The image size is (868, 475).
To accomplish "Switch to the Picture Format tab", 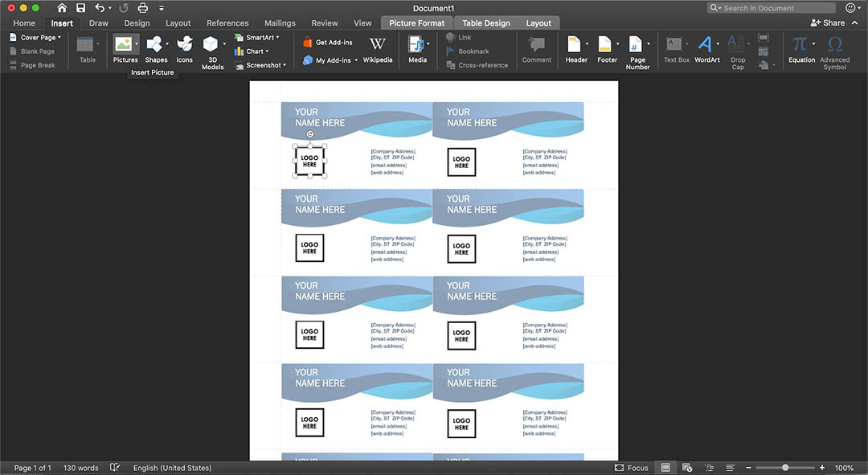I will (x=417, y=23).
